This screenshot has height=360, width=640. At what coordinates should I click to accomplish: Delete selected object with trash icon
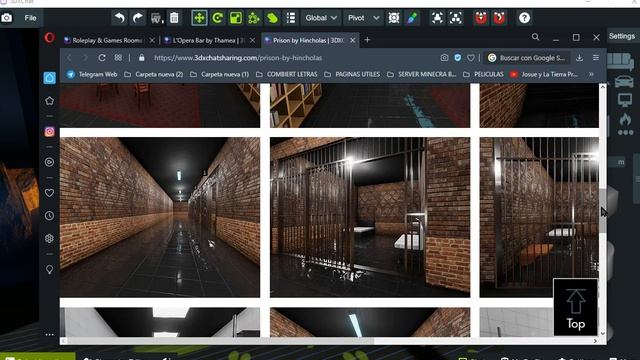(174, 18)
